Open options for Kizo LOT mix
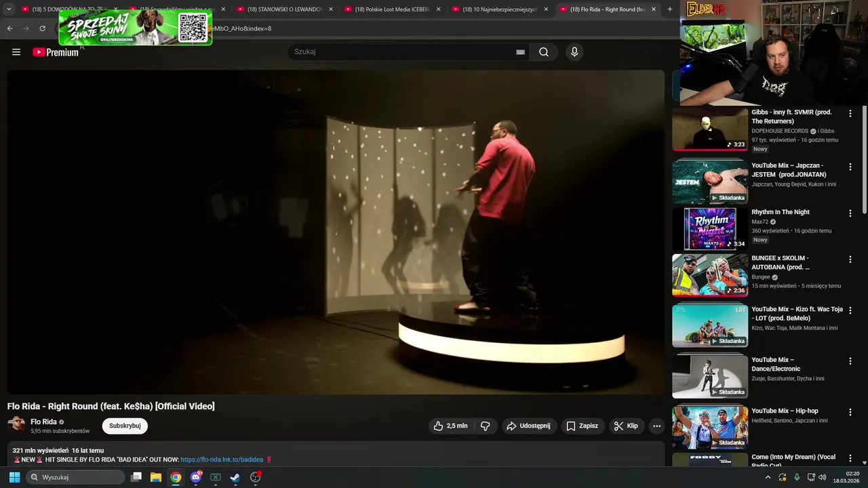This screenshot has height=488, width=868. pos(850,310)
